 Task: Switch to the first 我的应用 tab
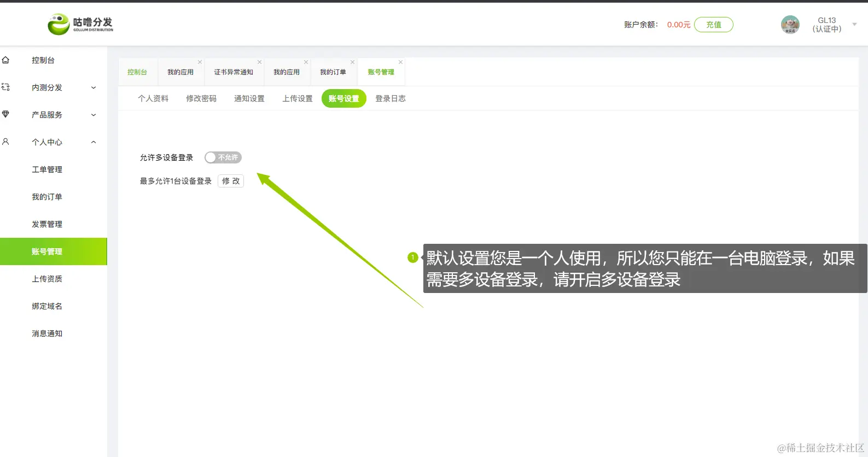pyautogui.click(x=180, y=72)
